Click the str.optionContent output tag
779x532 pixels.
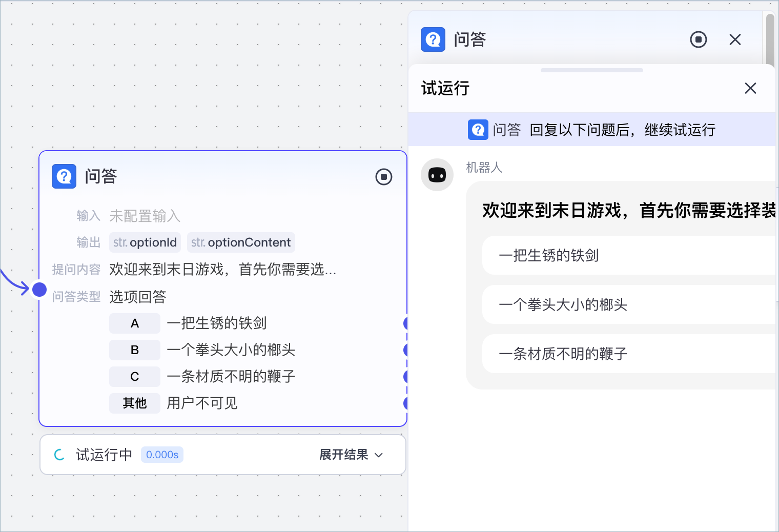[241, 242]
